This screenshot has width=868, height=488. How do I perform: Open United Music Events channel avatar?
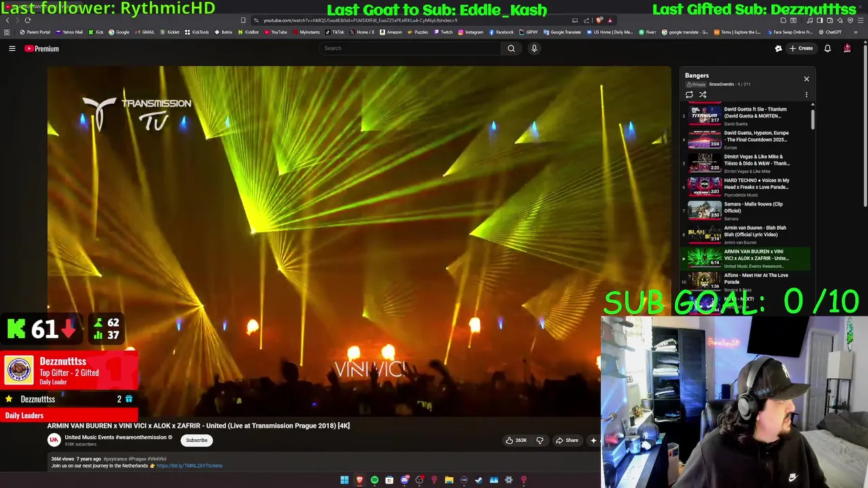[54, 440]
